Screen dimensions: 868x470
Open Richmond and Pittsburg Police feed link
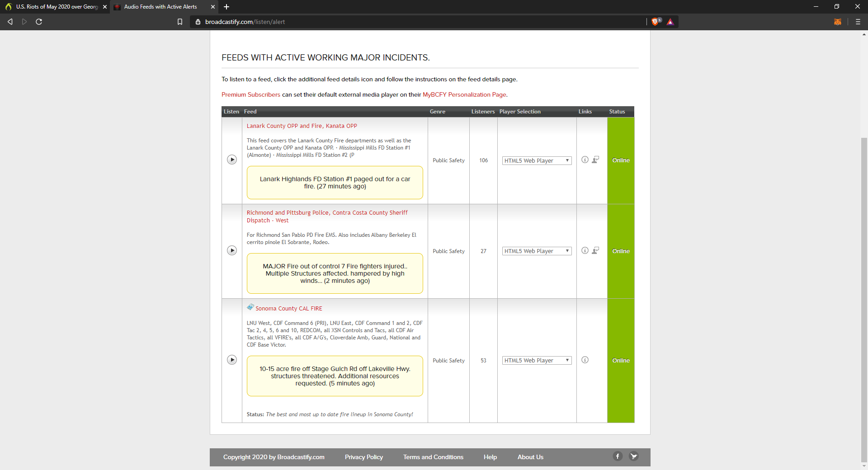click(327, 216)
